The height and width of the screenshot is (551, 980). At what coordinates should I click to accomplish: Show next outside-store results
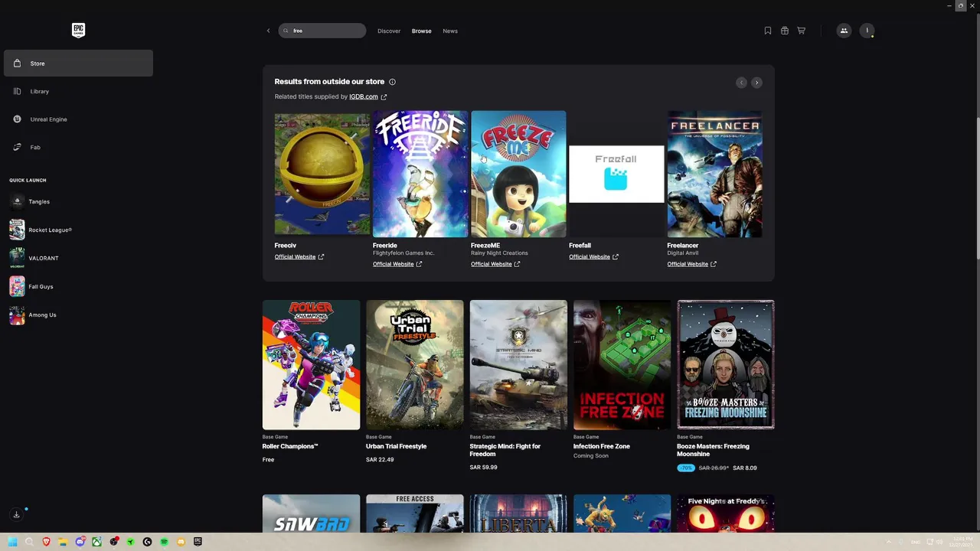click(x=756, y=82)
